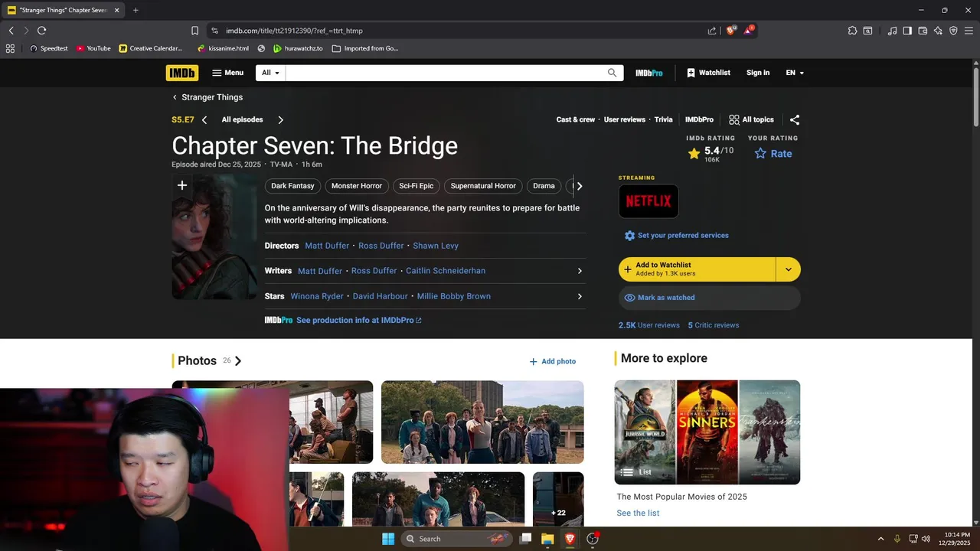Click the Brave VPN shield icon
Viewport: 980px width, 551px height.
point(953,31)
